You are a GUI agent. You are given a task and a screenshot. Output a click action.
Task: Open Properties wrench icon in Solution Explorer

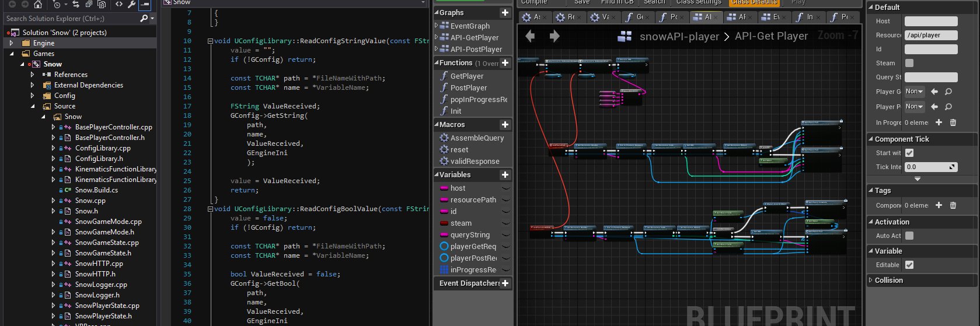click(132, 4)
